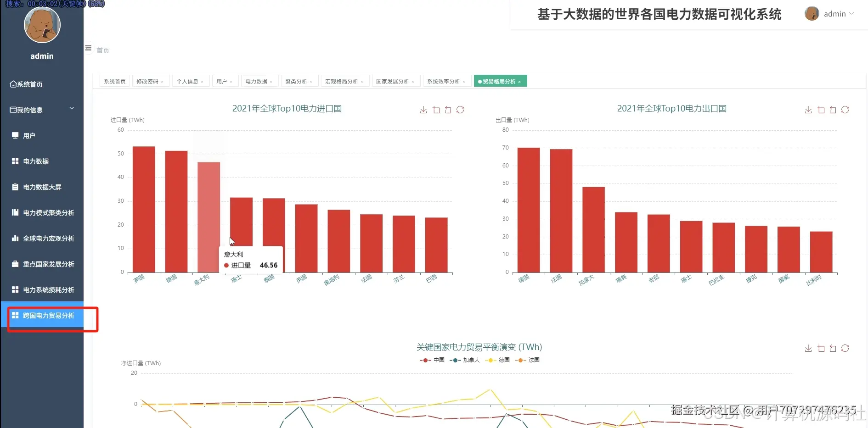The width and height of the screenshot is (868, 428).
Task: Click the admin avatar picture
Action: tap(812, 13)
